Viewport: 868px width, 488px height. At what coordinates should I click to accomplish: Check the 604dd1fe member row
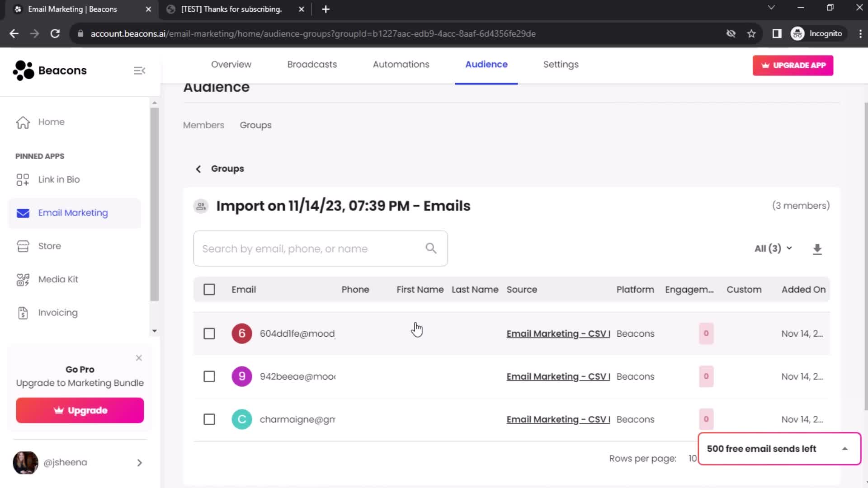(209, 334)
